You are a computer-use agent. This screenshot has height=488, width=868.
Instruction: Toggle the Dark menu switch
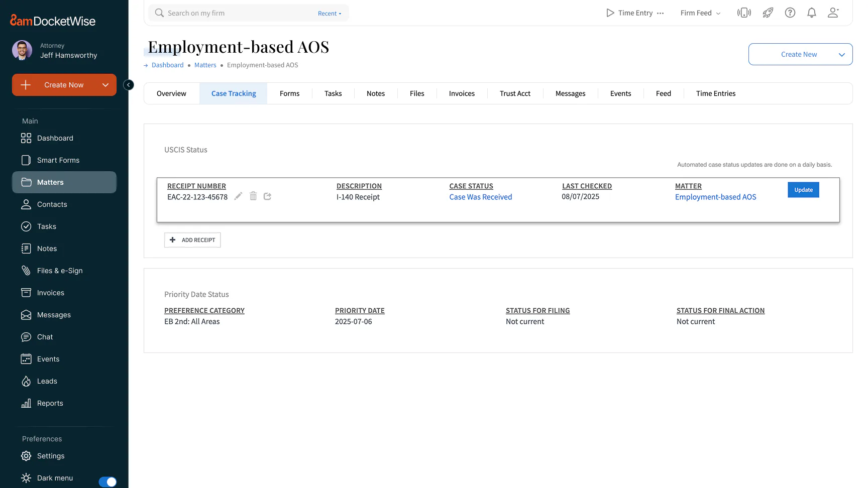point(107,481)
